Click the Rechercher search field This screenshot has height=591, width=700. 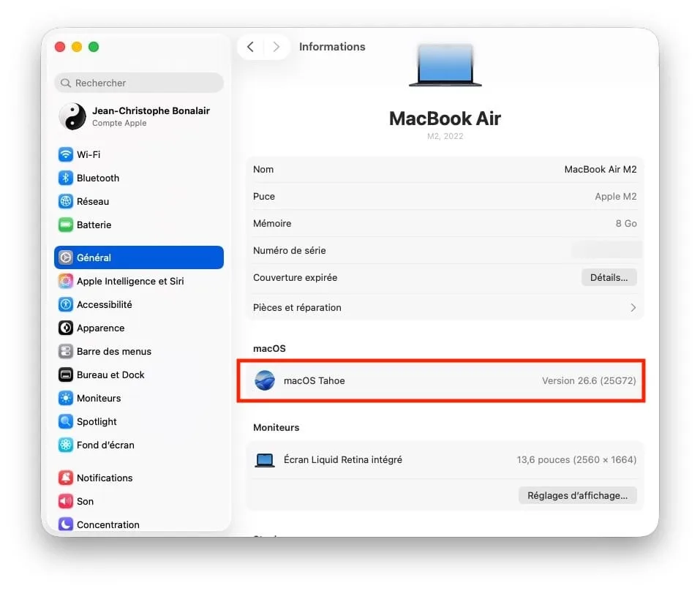[139, 83]
